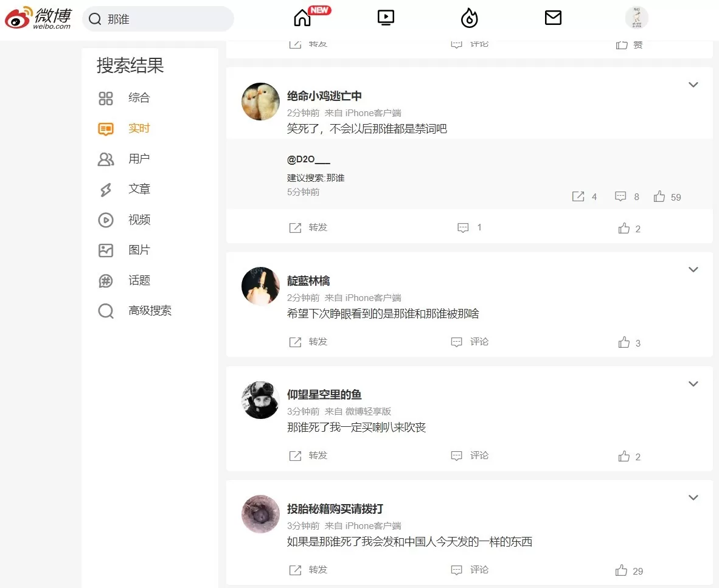This screenshot has width=719, height=588.
Task: Open the home feed icon
Action: tap(302, 18)
